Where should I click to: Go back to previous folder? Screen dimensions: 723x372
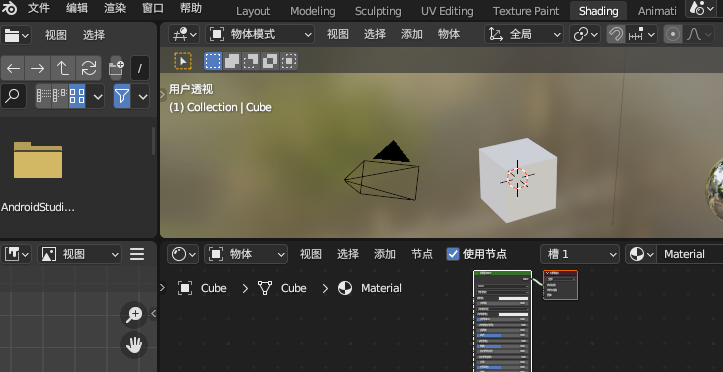pos(13,69)
